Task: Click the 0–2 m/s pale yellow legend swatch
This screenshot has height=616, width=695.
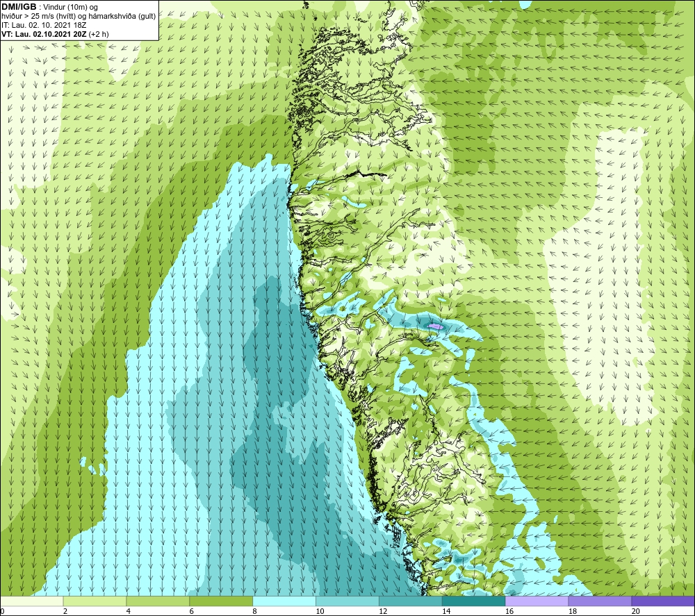Action: [x=32, y=601]
